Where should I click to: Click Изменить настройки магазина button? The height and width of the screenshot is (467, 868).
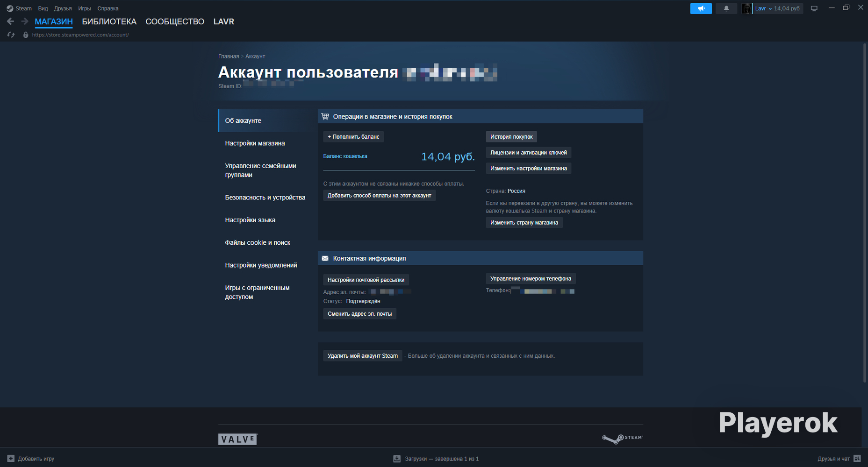point(529,168)
